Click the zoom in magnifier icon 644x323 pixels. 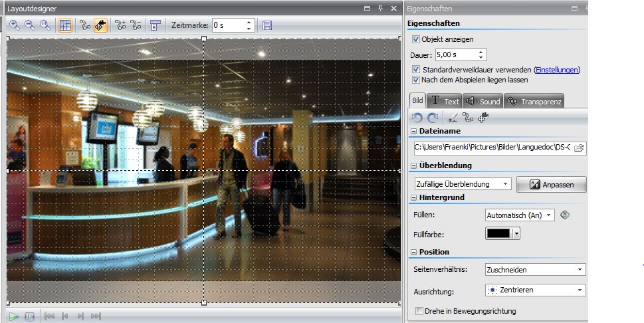15,25
